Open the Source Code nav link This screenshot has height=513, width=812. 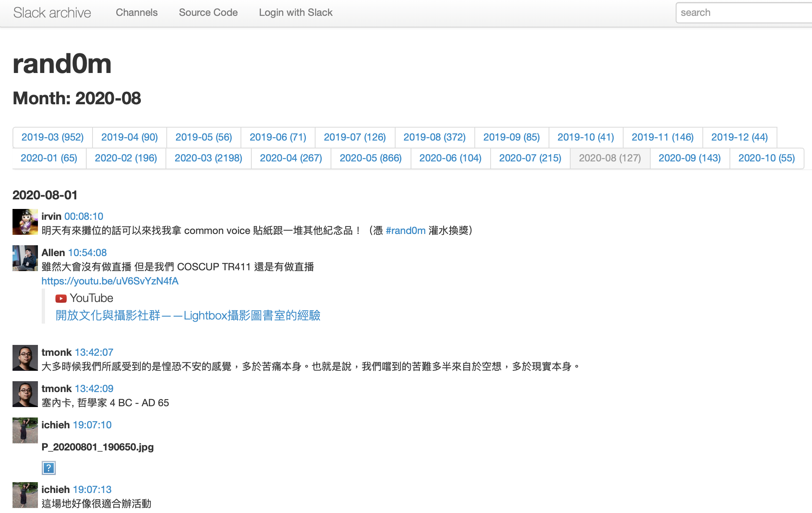tap(208, 13)
